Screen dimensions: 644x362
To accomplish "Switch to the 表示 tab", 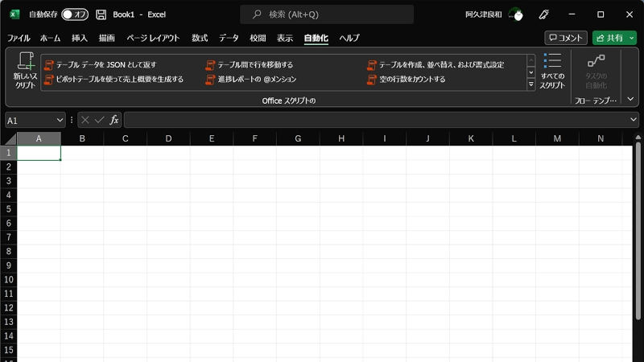I will pyautogui.click(x=285, y=38).
